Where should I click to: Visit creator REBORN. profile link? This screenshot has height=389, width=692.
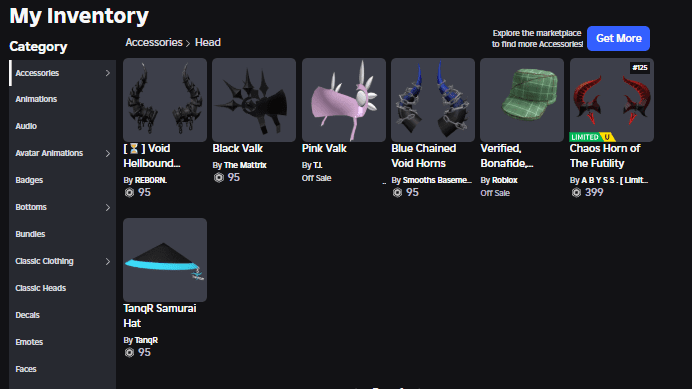point(150,180)
